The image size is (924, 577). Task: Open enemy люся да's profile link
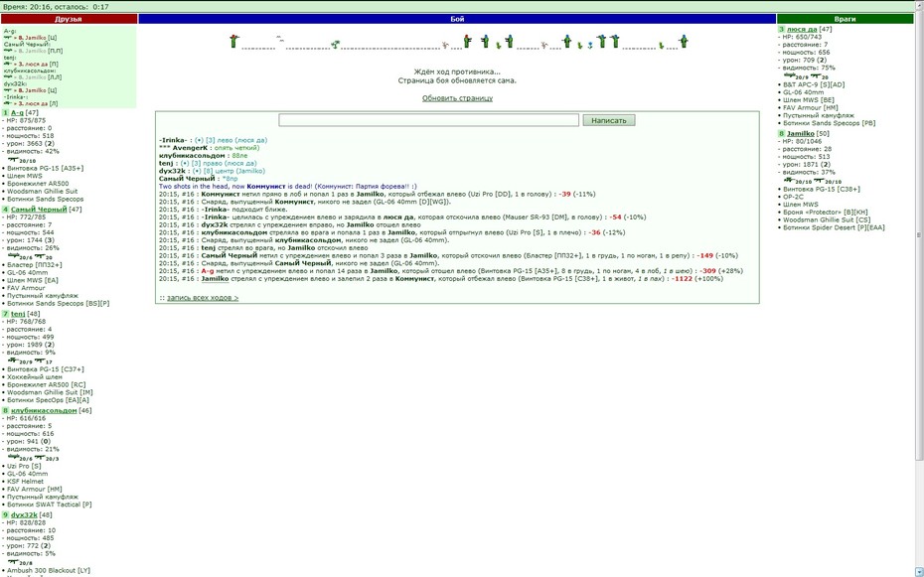coord(802,29)
